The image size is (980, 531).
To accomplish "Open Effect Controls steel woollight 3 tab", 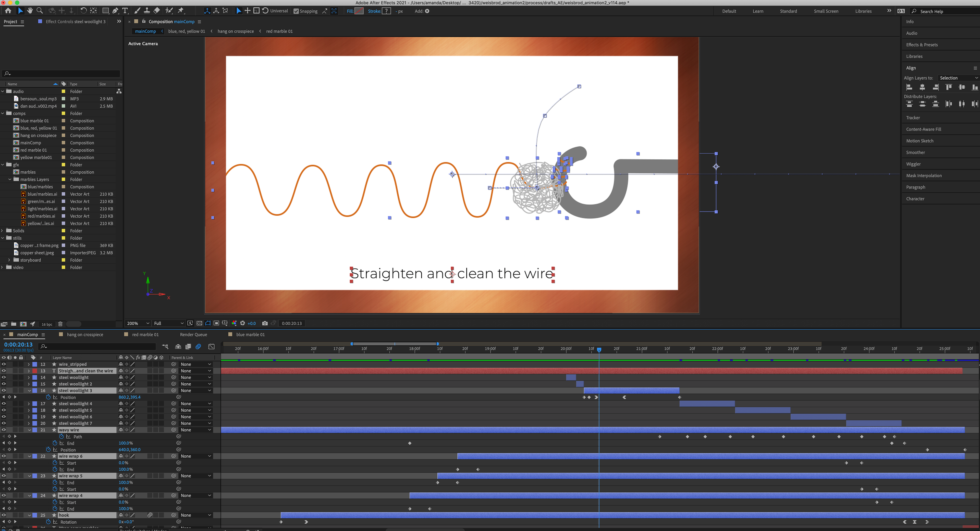I will coord(75,22).
